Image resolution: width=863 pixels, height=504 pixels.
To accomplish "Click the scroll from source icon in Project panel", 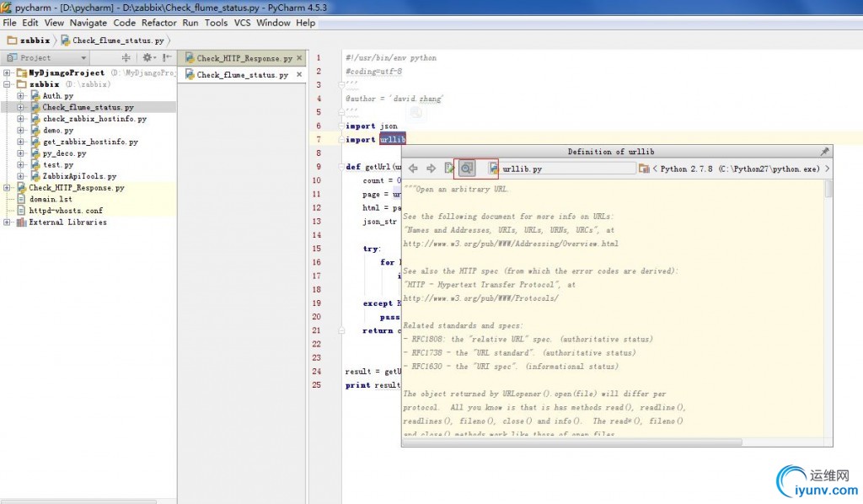I will (x=126, y=57).
